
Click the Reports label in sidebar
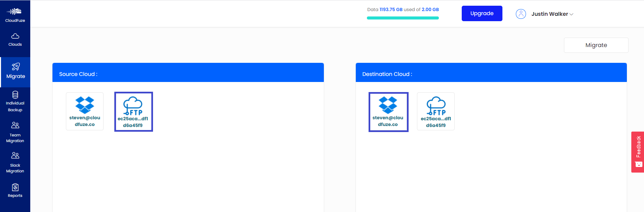15,196
